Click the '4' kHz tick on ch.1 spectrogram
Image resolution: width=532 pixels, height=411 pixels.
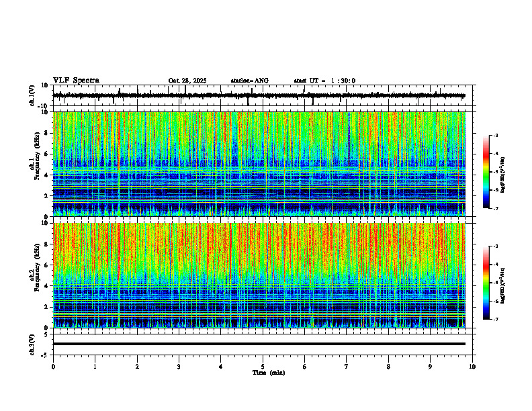coord(46,175)
